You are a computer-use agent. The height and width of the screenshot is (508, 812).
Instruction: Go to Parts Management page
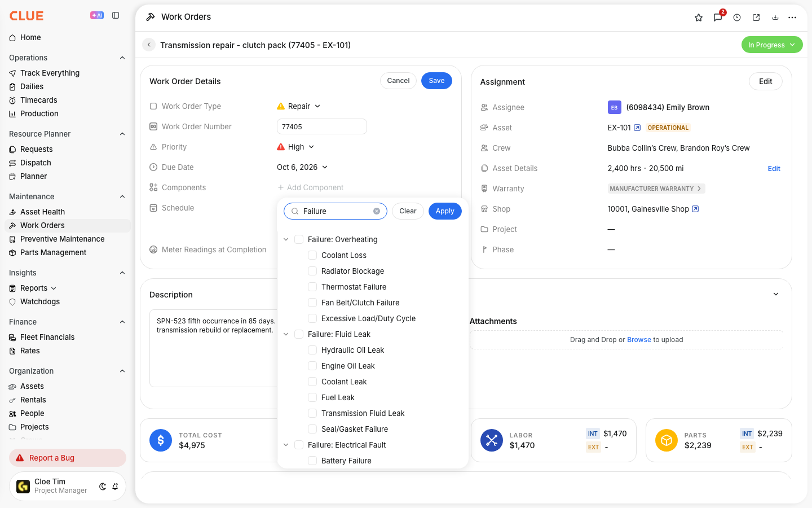tap(53, 252)
